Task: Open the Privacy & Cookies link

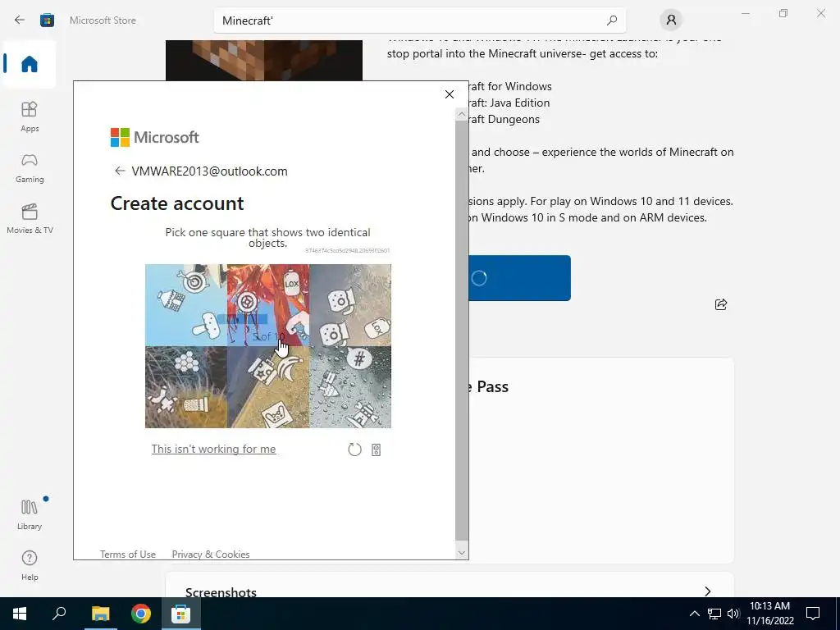Action: 211,554
